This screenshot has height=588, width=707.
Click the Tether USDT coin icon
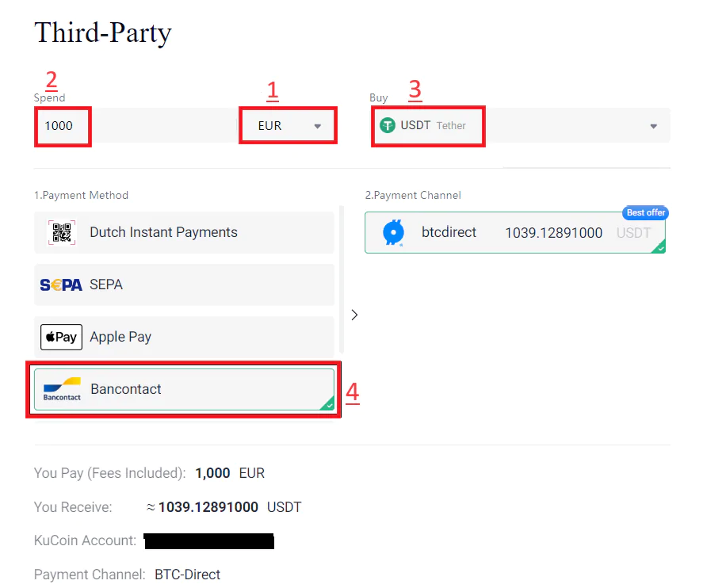[388, 125]
